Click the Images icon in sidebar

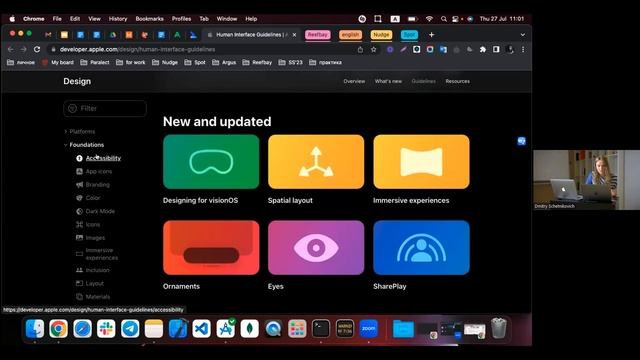pos(79,238)
